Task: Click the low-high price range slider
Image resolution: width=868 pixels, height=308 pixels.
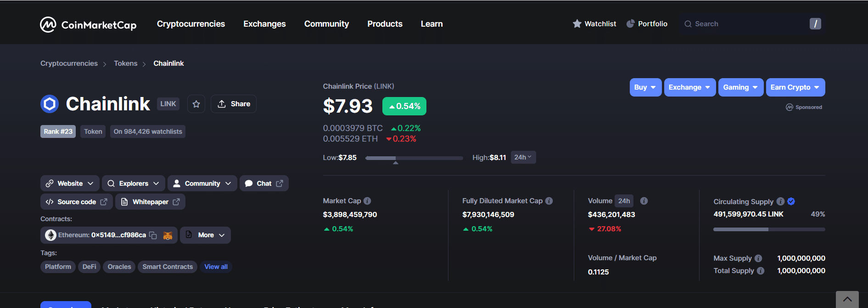Action: (414, 158)
